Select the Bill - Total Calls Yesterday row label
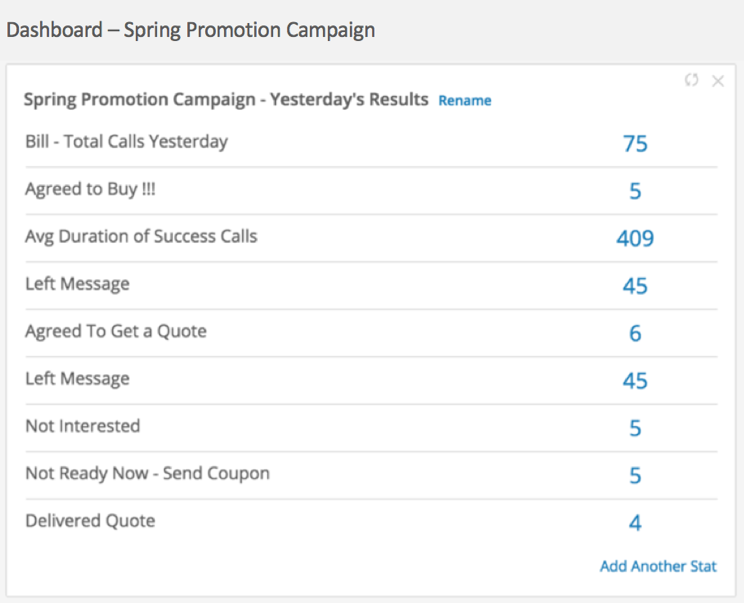This screenshot has height=603, width=744. (x=126, y=142)
